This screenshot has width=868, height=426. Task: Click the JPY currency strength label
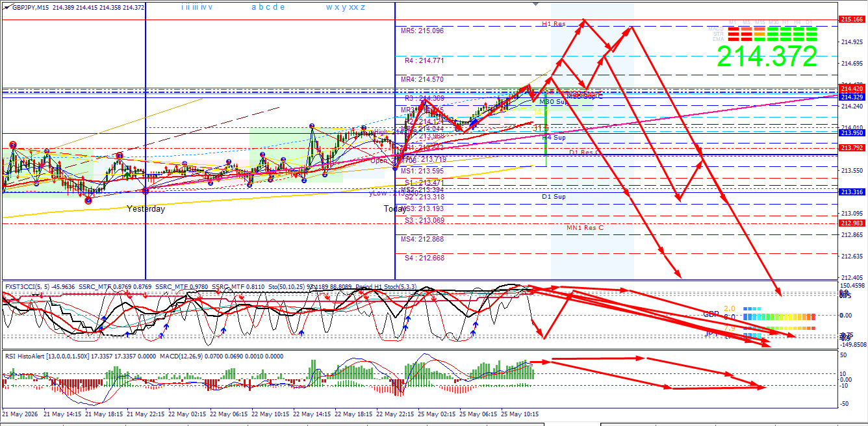(711, 334)
